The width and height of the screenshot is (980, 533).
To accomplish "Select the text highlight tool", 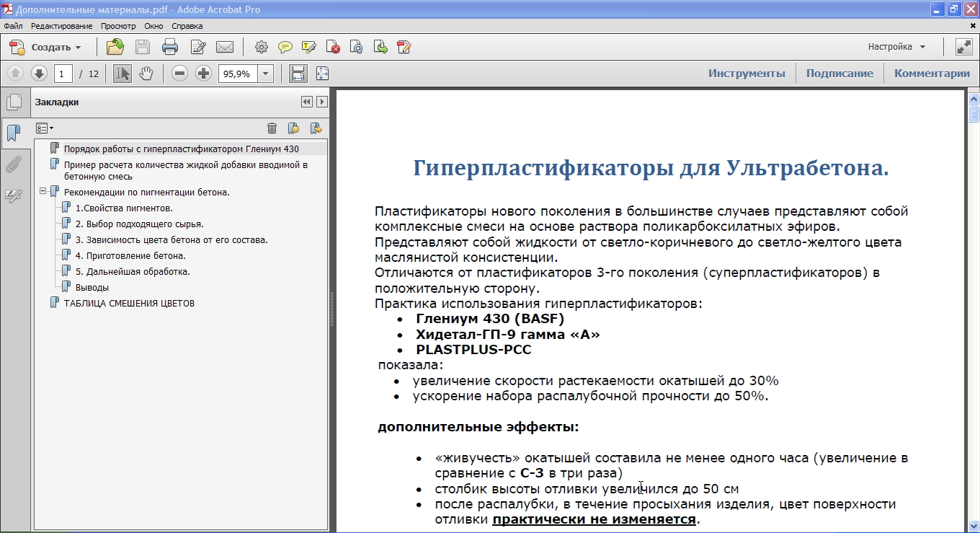I will [309, 48].
